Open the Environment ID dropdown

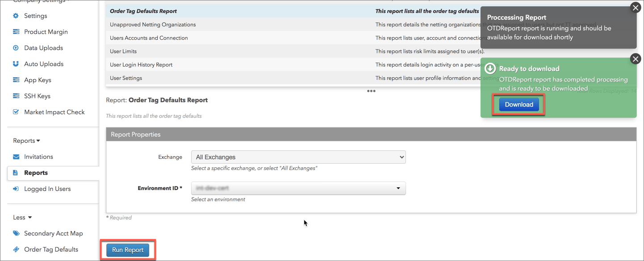[x=298, y=188]
